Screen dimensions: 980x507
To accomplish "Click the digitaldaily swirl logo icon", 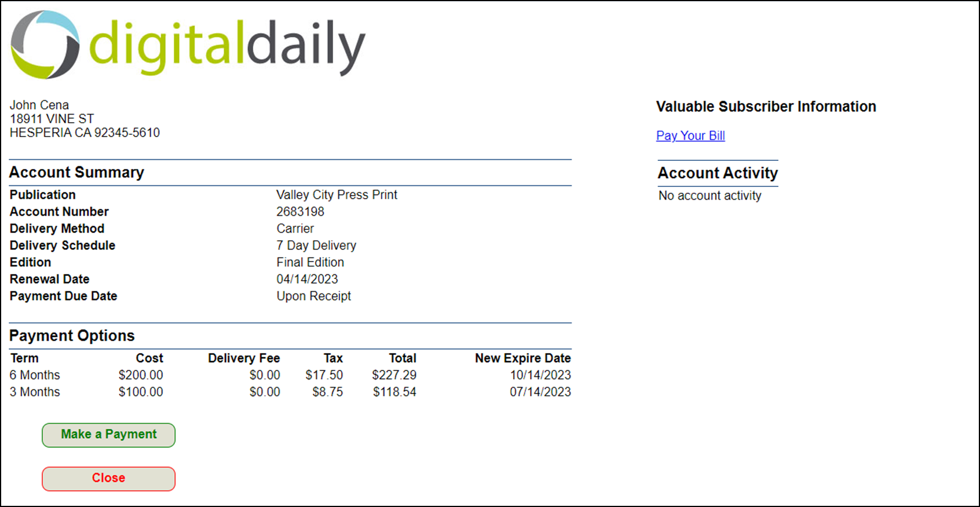I will tap(45, 45).
